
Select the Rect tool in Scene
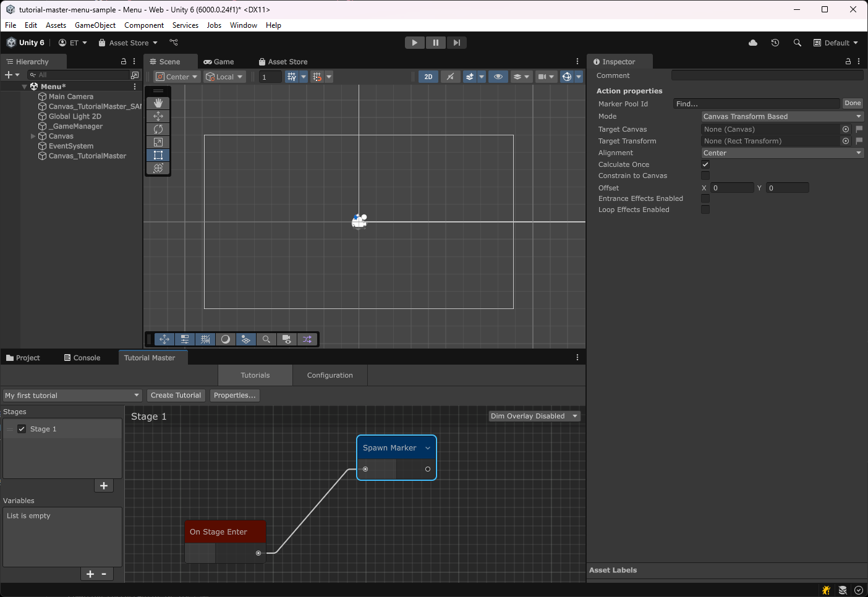tap(158, 155)
